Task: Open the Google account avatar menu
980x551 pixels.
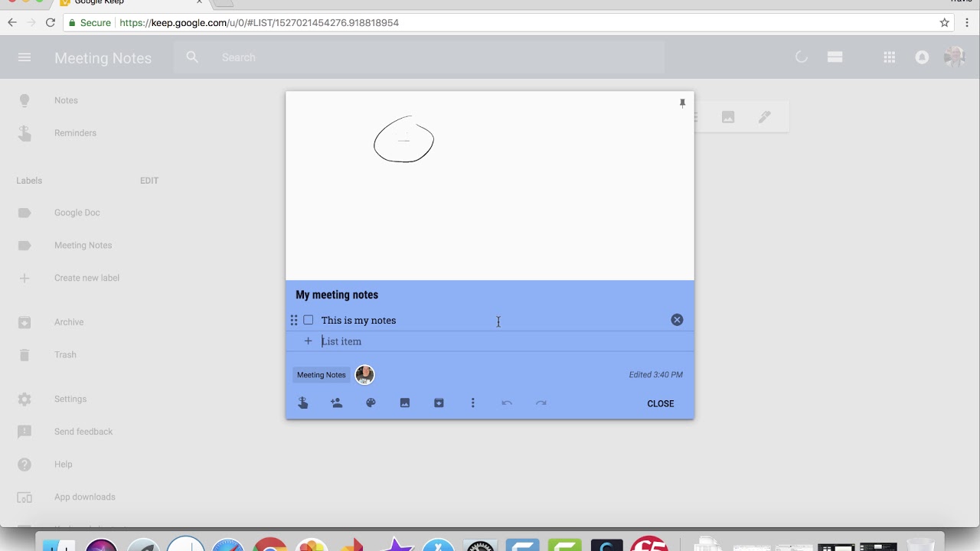Action: (x=954, y=57)
